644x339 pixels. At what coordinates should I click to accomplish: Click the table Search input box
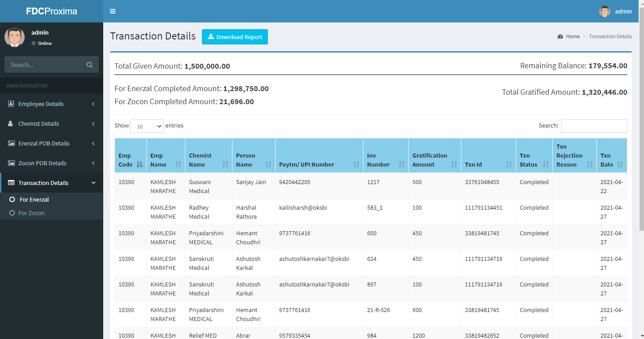pos(594,126)
